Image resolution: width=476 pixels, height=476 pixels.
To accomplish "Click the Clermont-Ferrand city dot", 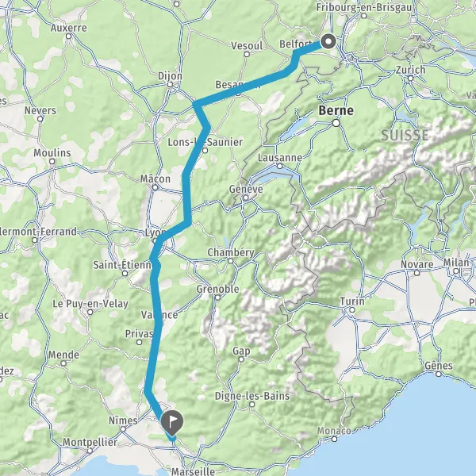I will [x=35, y=240].
